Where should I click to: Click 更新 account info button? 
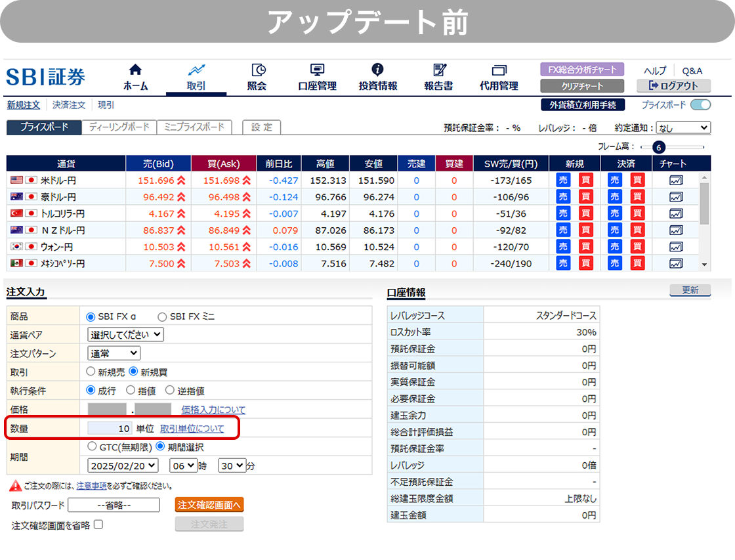pos(690,290)
